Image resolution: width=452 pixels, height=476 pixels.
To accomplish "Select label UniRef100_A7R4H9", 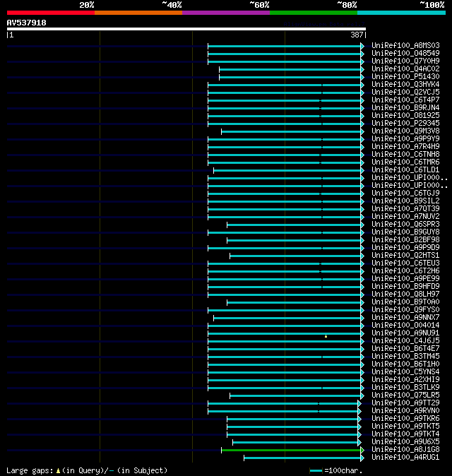I will click(405, 147).
